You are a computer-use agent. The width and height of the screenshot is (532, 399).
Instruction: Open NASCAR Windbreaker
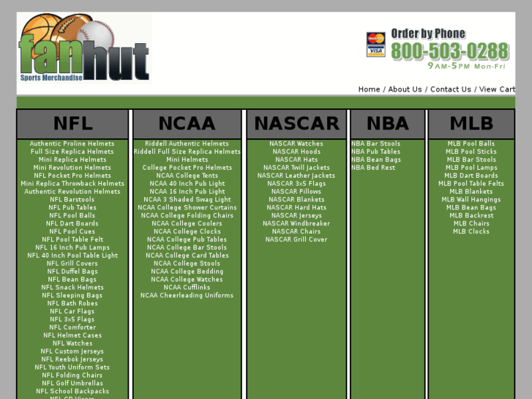(296, 223)
